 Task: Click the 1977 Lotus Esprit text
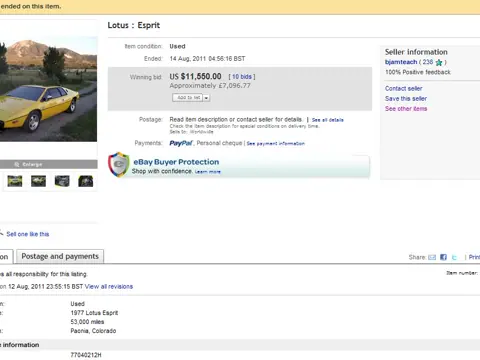[x=94, y=313]
